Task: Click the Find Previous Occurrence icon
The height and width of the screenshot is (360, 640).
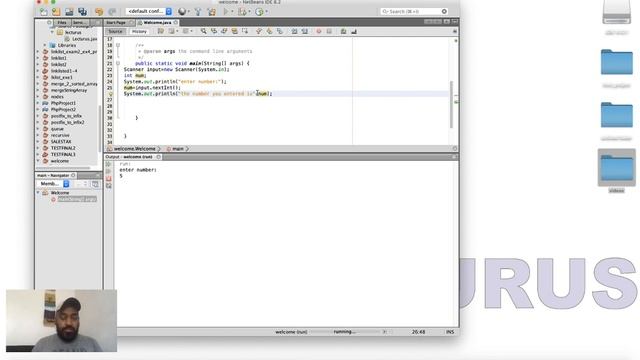Action: coord(213,31)
